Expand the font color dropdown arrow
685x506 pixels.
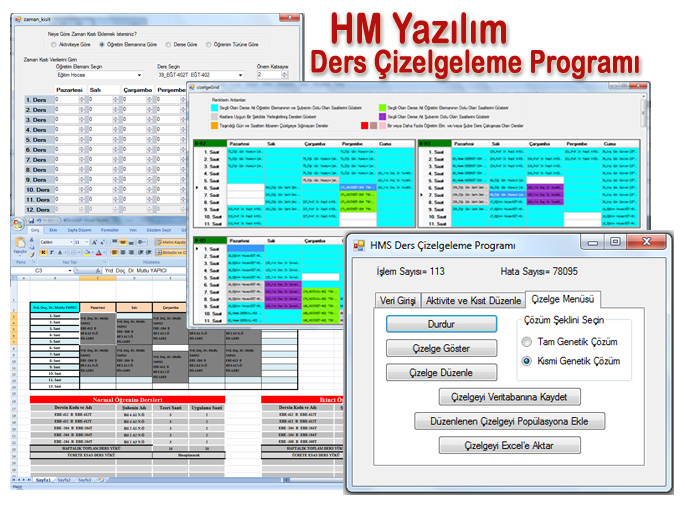pos(104,252)
